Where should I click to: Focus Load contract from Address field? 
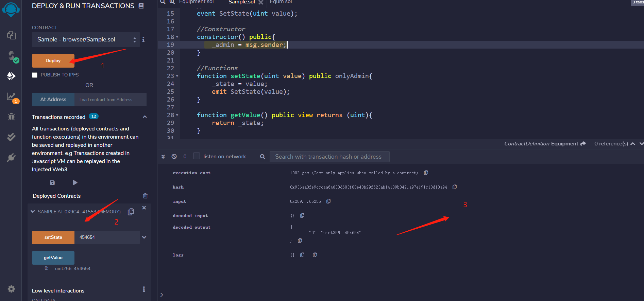tap(111, 100)
